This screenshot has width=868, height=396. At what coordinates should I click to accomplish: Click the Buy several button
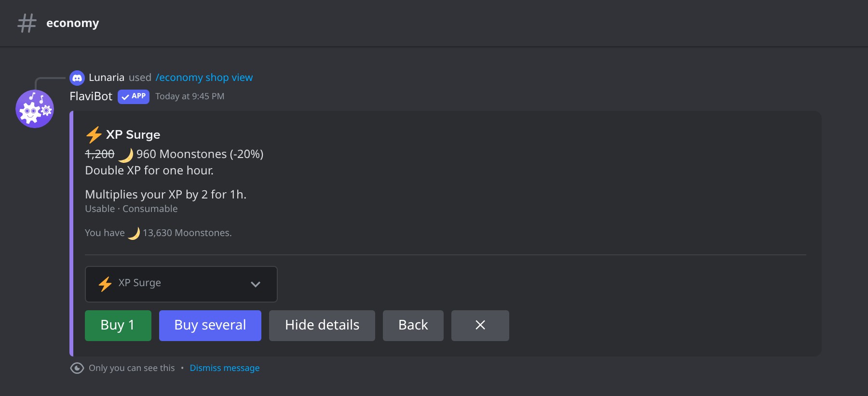[210, 326]
